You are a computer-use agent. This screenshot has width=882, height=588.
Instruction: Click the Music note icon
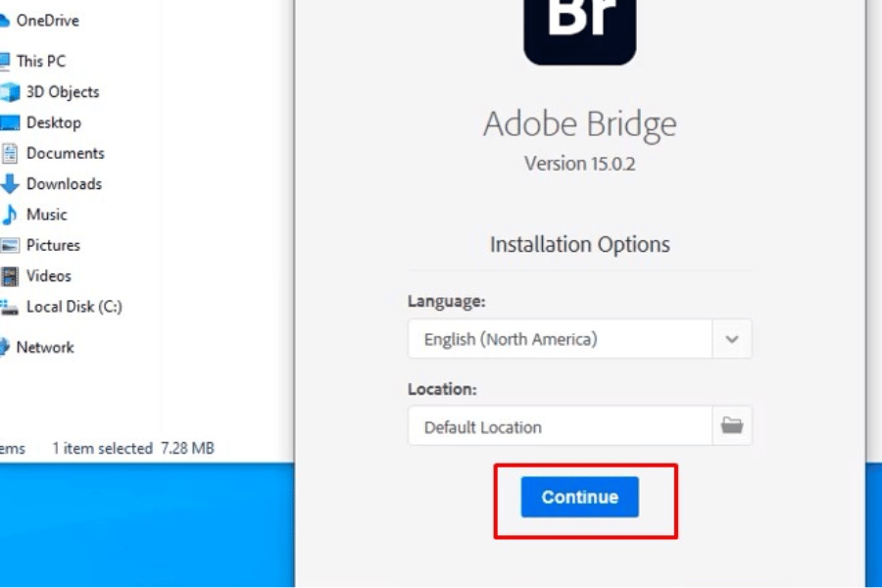(10, 215)
